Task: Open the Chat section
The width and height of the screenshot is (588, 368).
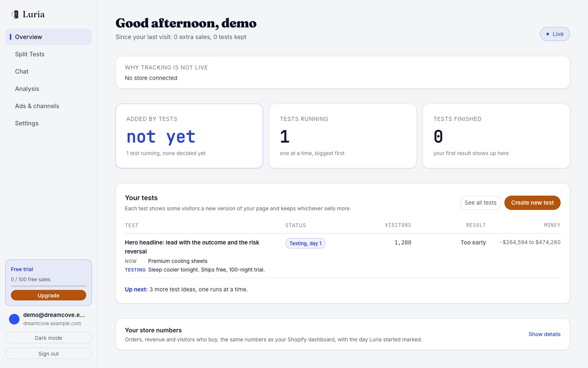Action: [x=48, y=71]
